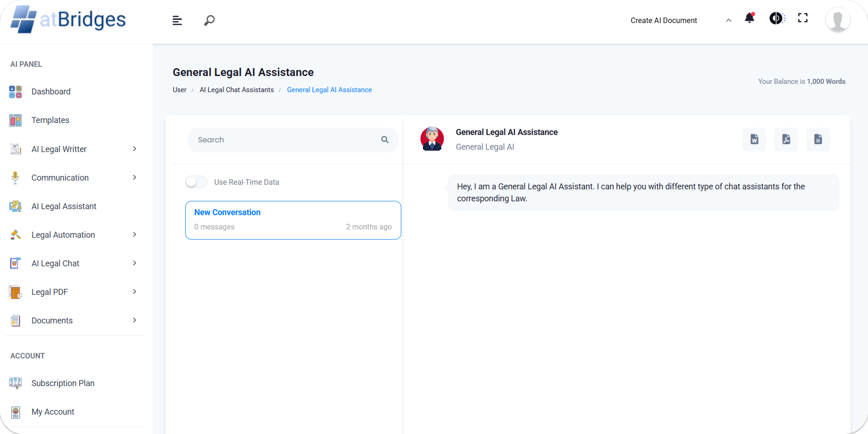Enable Use Real-Time Data switch
Screen dimensions: 868x434
pos(196,182)
